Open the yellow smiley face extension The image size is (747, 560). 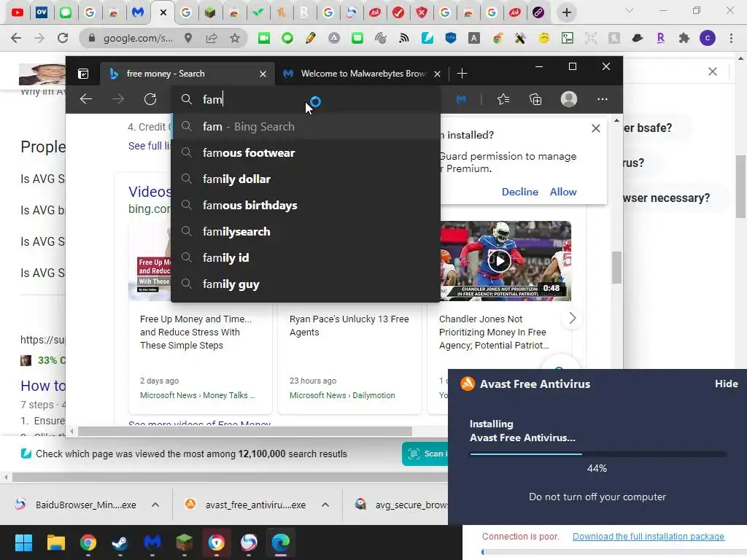543,38
